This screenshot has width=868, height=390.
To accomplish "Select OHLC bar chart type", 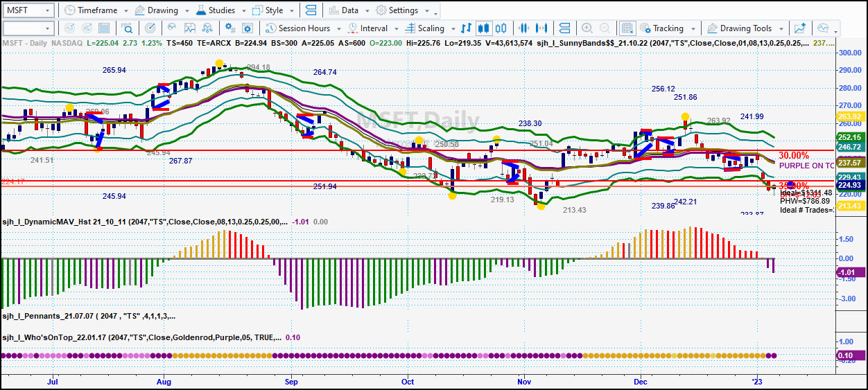I will 467,28.
